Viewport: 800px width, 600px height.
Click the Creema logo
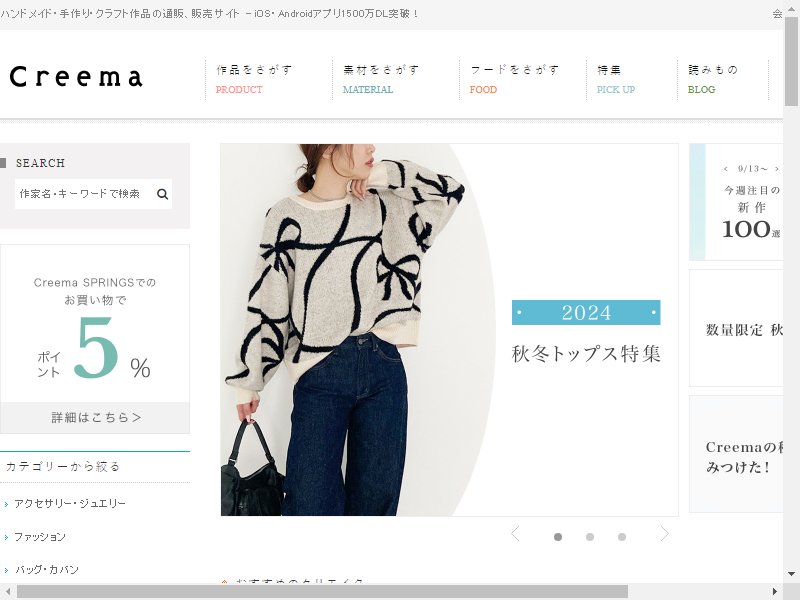click(76, 77)
